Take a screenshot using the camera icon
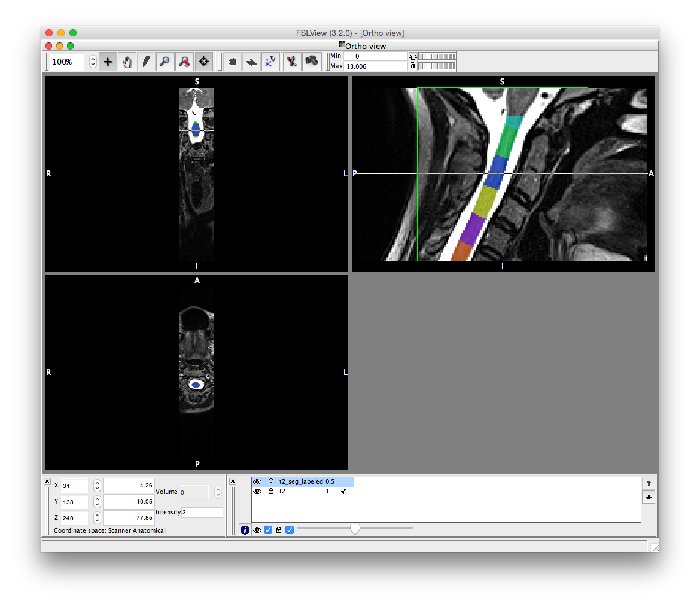 pyautogui.click(x=312, y=62)
